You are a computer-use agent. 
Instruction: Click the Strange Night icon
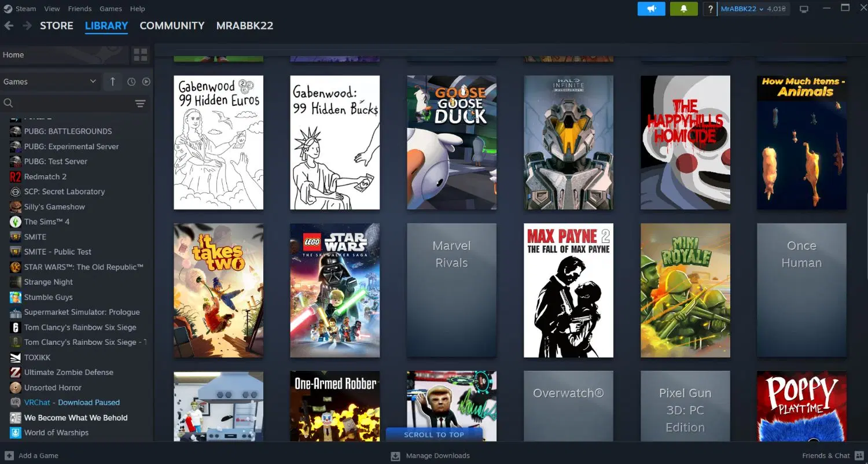pyautogui.click(x=16, y=282)
